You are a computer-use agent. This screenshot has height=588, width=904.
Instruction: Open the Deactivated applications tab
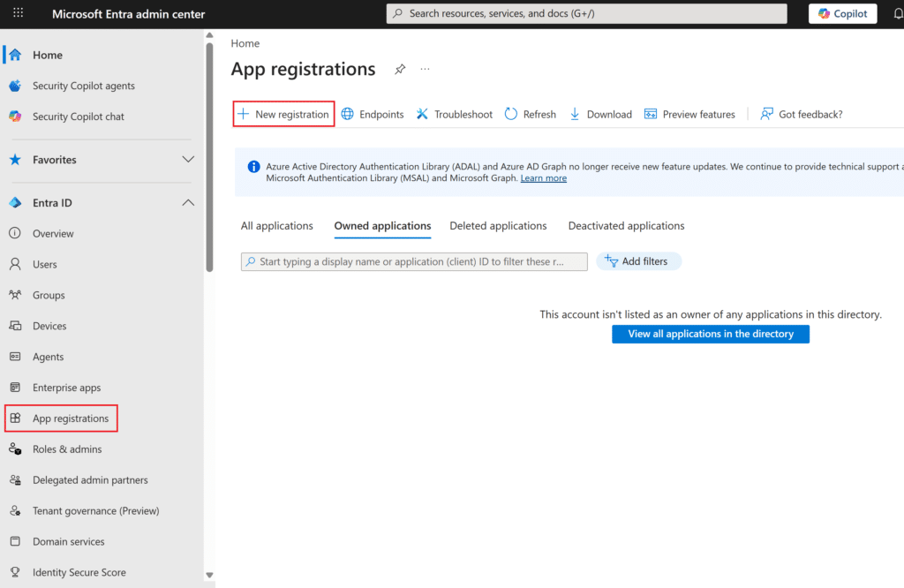click(626, 226)
